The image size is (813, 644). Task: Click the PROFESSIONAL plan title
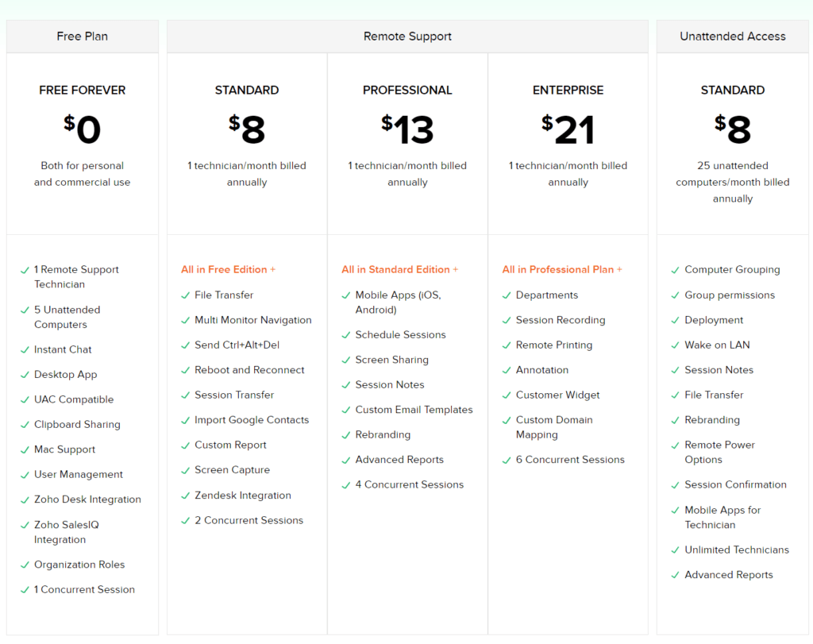407,91
